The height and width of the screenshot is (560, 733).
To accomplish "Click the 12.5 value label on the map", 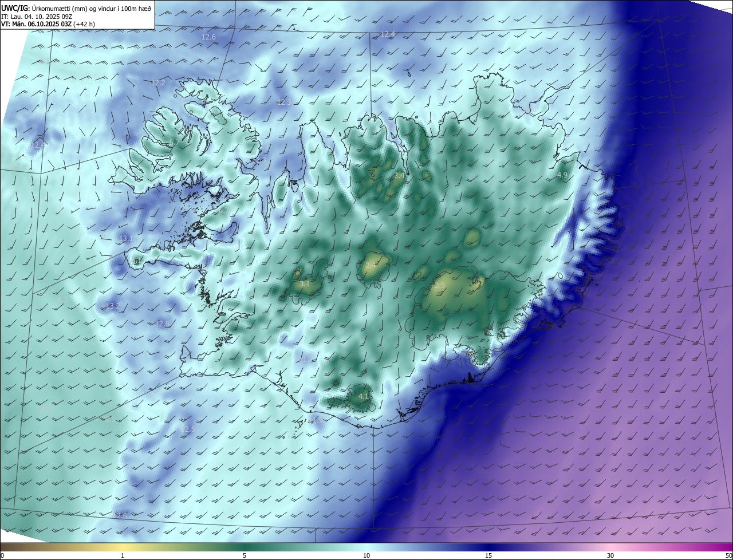I will [x=188, y=429].
